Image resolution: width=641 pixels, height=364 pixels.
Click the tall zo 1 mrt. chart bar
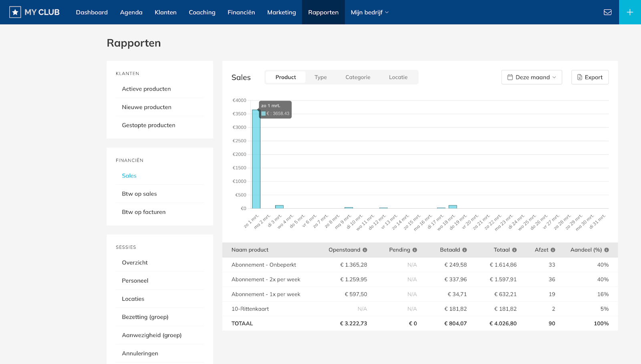pos(256,160)
